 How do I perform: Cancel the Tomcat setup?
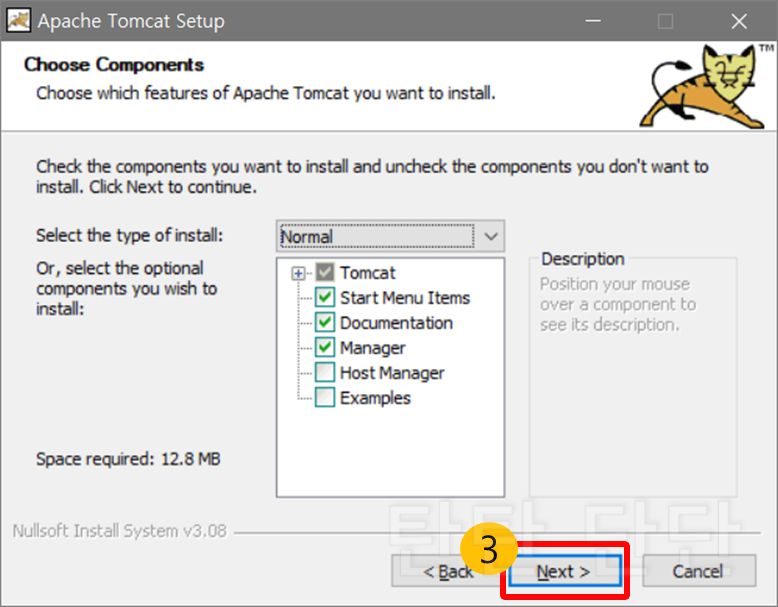pos(699,571)
